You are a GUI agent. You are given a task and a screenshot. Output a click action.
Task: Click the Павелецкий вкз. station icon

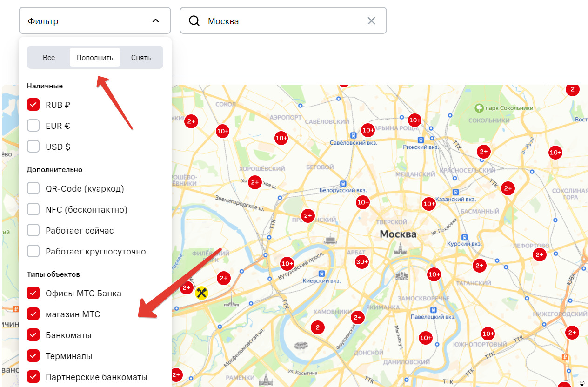(x=434, y=310)
